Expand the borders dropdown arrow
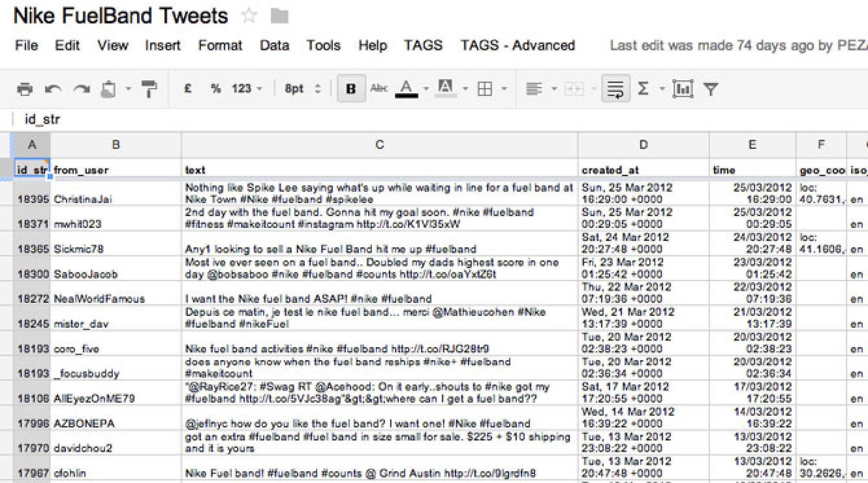This screenshot has height=483, width=868. (x=504, y=89)
